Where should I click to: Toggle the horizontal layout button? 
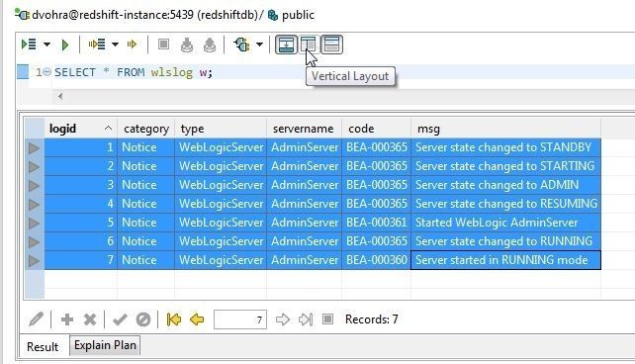point(286,45)
